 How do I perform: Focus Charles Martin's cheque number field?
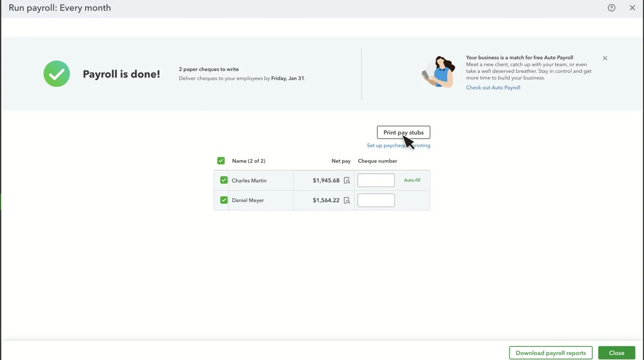(x=376, y=181)
